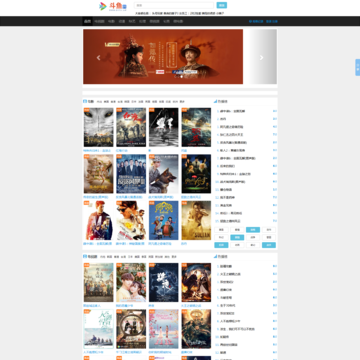Open the soldier with German shepherd dog poster
360x360 pixels.
[164, 174]
